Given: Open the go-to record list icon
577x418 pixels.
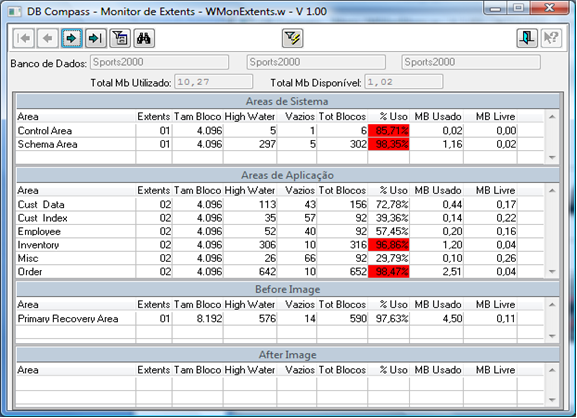Looking at the screenshot, I should coord(120,38).
